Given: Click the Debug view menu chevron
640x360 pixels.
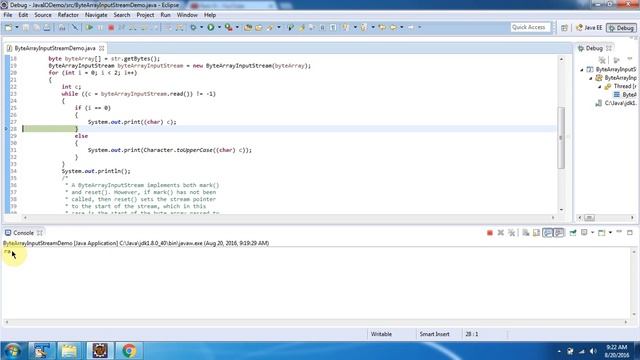Looking at the screenshot, I should [629, 60].
